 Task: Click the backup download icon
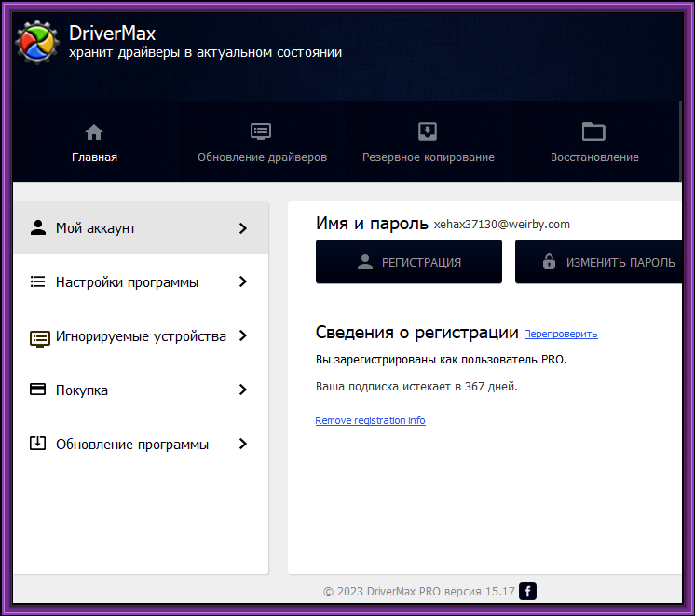[428, 131]
